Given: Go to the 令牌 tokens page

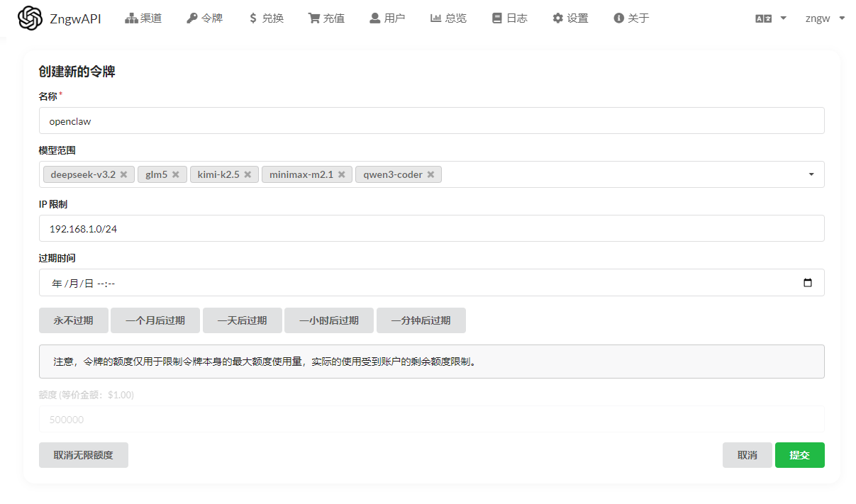Looking at the screenshot, I should (x=204, y=18).
